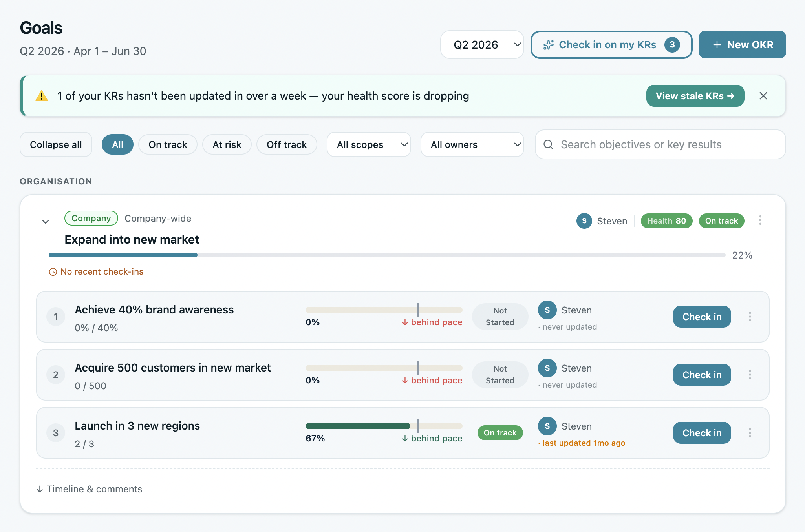Screen dimensions: 805x532
Task: Click the No recent check-ins notice
Action: pyautogui.click(x=96, y=271)
